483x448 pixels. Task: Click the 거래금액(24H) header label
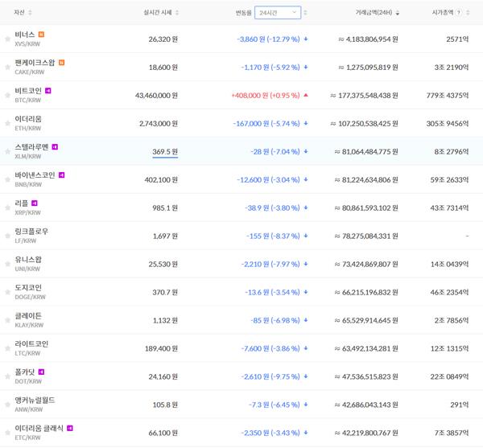pyautogui.click(x=374, y=12)
